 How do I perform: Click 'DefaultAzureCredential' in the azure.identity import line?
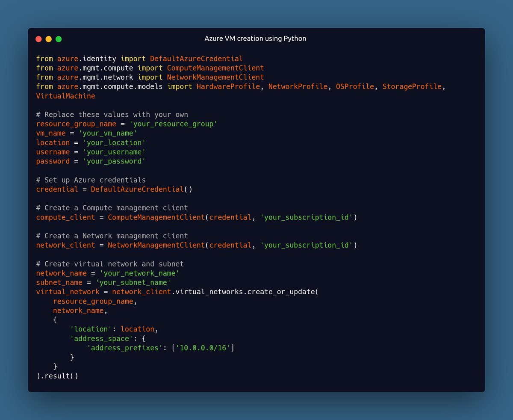coord(196,59)
